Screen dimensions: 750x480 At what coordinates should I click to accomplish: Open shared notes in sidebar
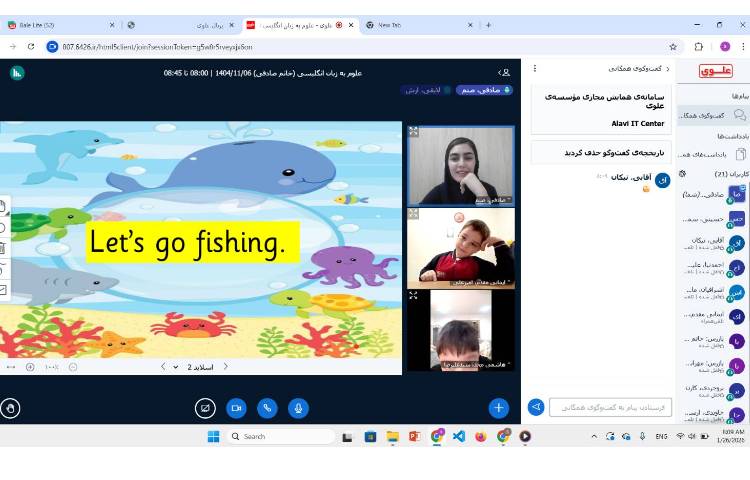pyautogui.click(x=712, y=154)
